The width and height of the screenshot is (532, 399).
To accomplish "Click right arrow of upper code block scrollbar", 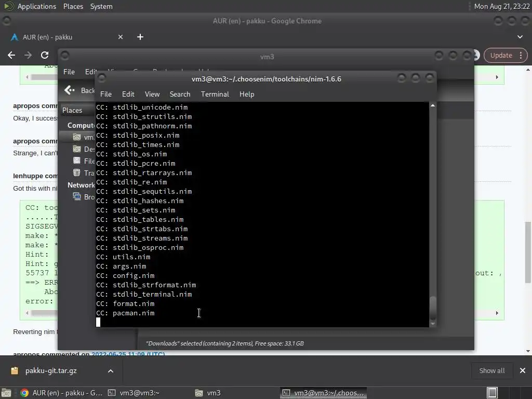I will coord(497,77).
